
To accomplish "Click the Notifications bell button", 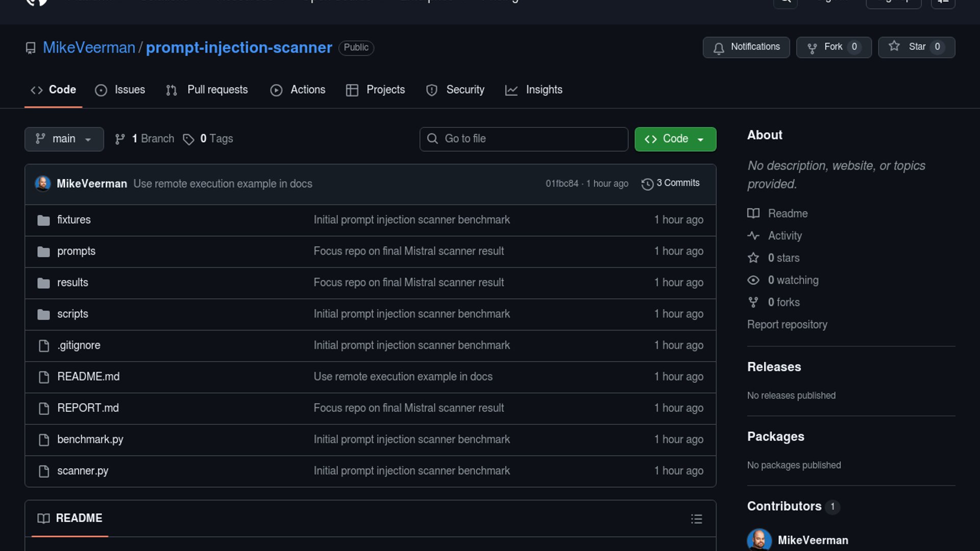I will pos(746,47).
